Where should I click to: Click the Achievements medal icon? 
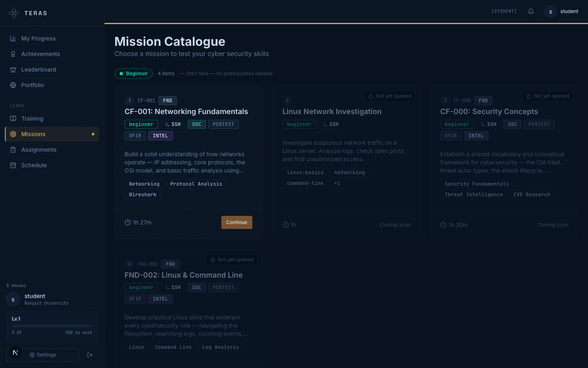(13, 54)
